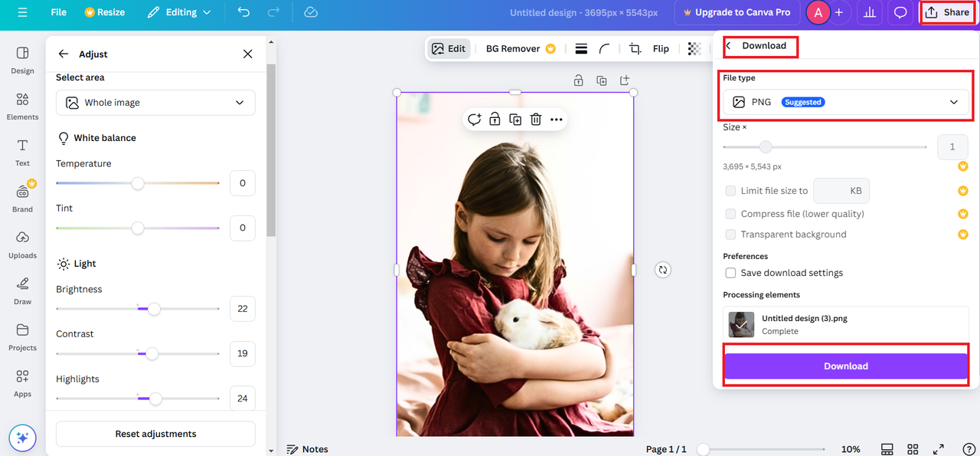Viewport: 980px width, 456px height.
Task: Enable Limit file size to checkbox
Action: tap(731, 191)
